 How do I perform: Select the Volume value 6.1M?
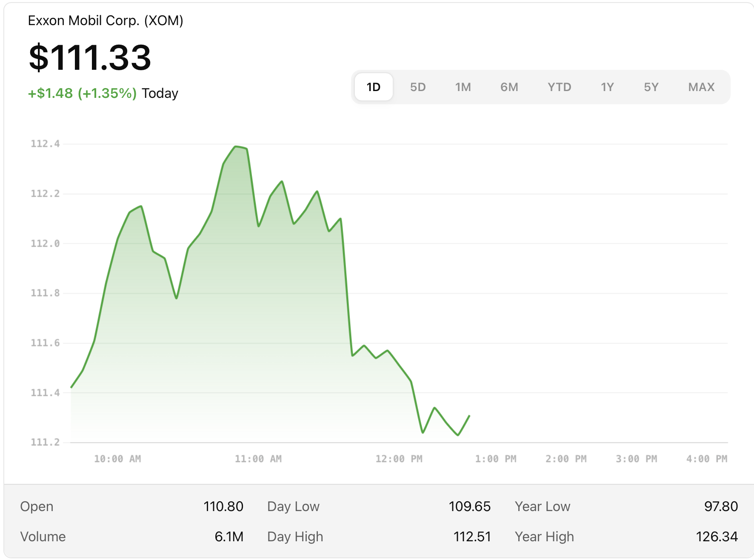pyautogui.click(x=228, y=537)
